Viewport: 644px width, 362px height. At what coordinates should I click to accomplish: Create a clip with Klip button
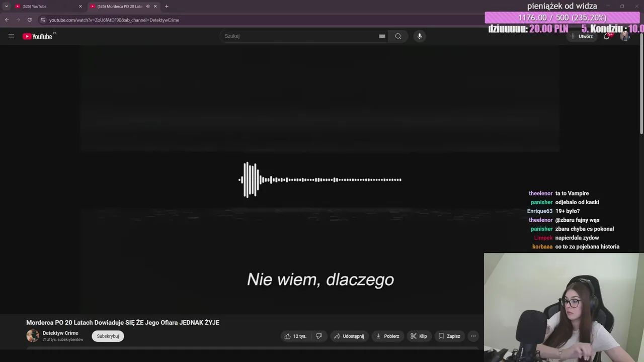[419, 336]
